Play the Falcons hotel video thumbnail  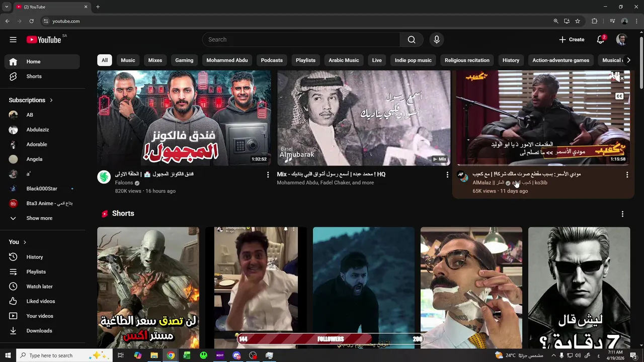coord(184,118)
